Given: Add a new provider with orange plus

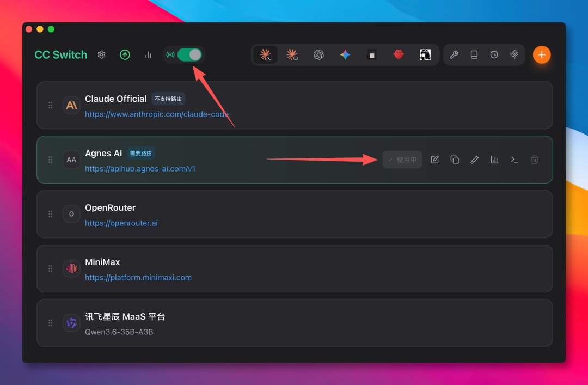Looking at the screenshot, I should point(542,55).
